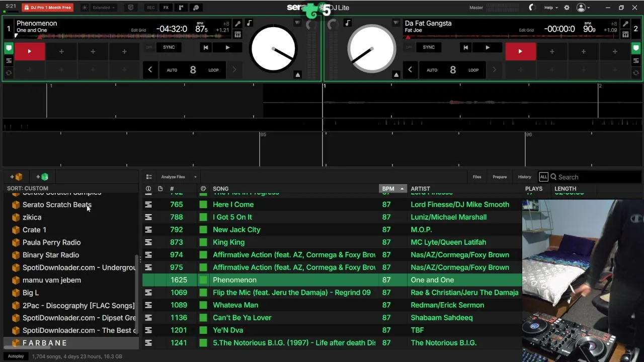Open the sampler panel icon next to FX
Screen dimensions: 644x362
(181, 8)
